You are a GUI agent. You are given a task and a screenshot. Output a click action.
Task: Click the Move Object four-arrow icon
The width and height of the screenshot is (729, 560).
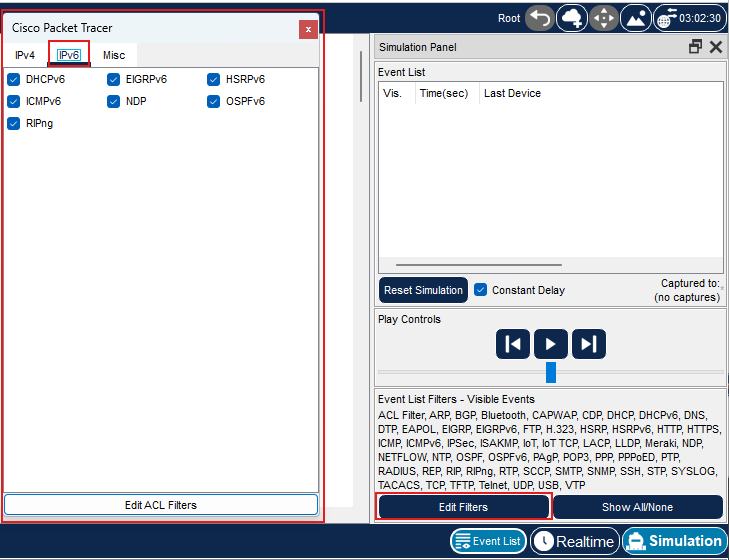(x=603, y=19)
